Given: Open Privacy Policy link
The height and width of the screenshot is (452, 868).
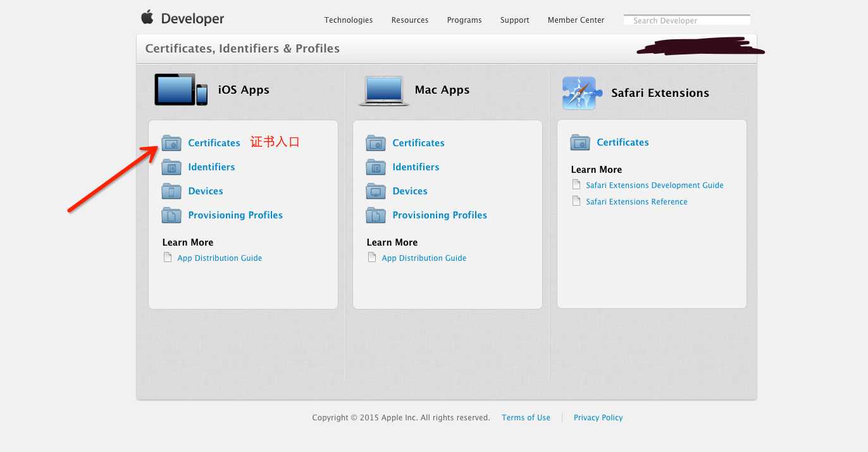Looking at the screenshot, I should [598, 418].
